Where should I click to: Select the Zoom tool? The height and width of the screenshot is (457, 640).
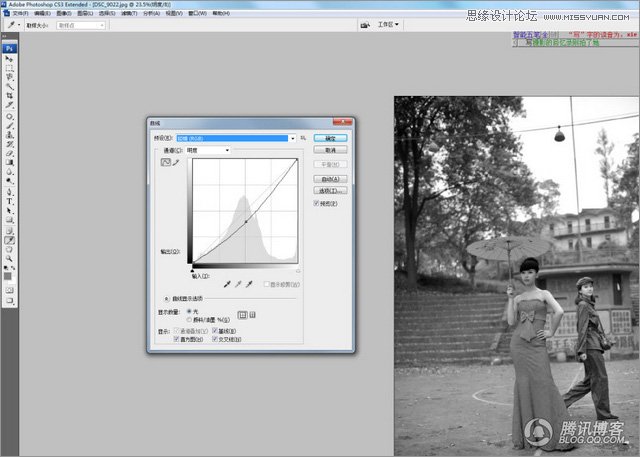click(9, 258)
